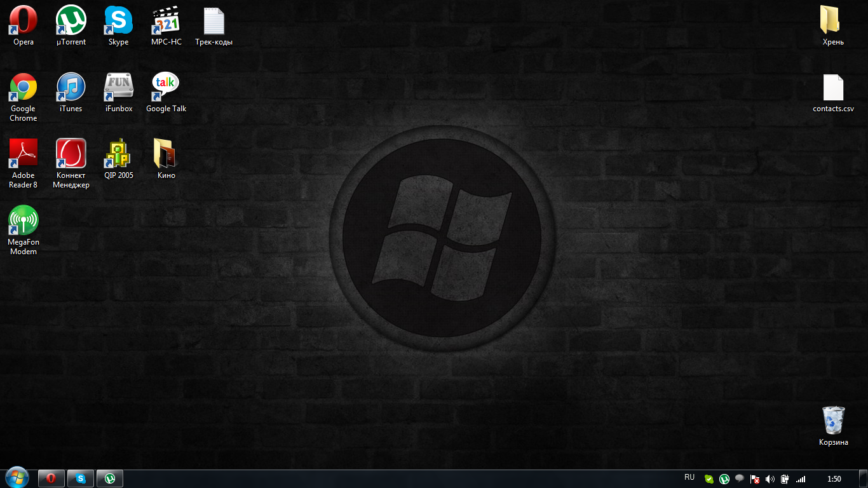Click the Skype tray status icon

(709, 479)
